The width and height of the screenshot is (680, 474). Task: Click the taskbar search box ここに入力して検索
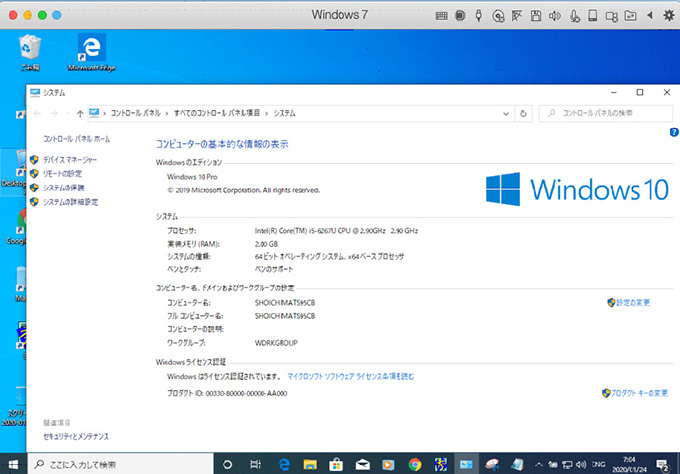(x=121, y=464)
